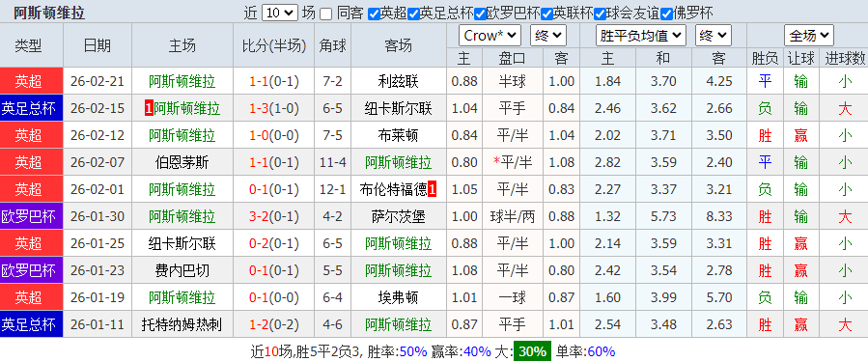Click the 比分(半场) column header
868x362 pixels.
tap(274, 45)
